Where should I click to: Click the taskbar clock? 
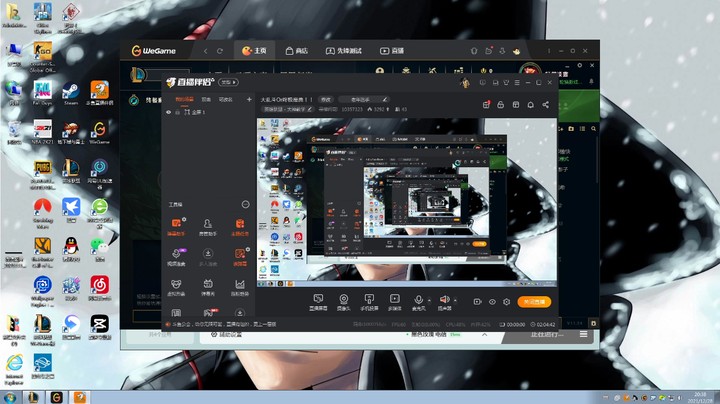[700, 397]
